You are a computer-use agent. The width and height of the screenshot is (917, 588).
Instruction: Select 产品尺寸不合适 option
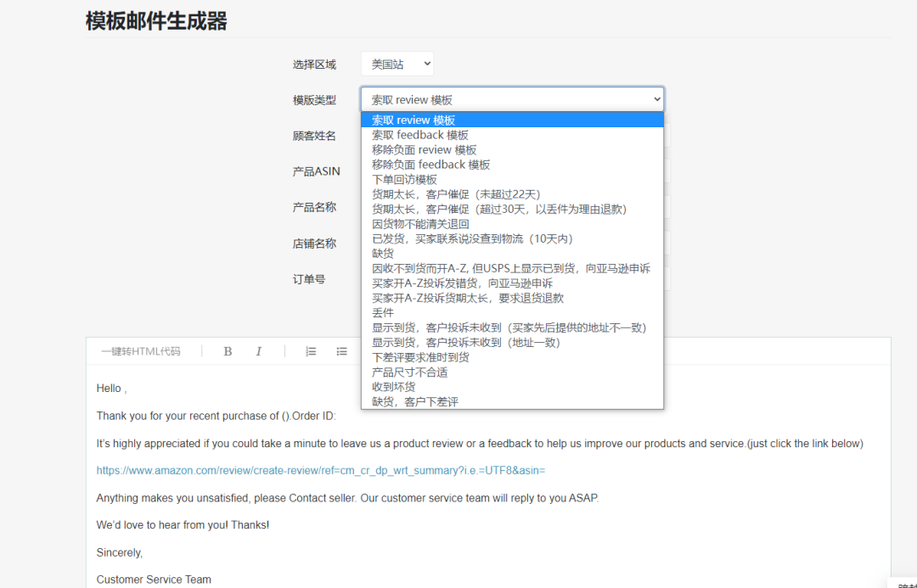[x=512, y=372]
